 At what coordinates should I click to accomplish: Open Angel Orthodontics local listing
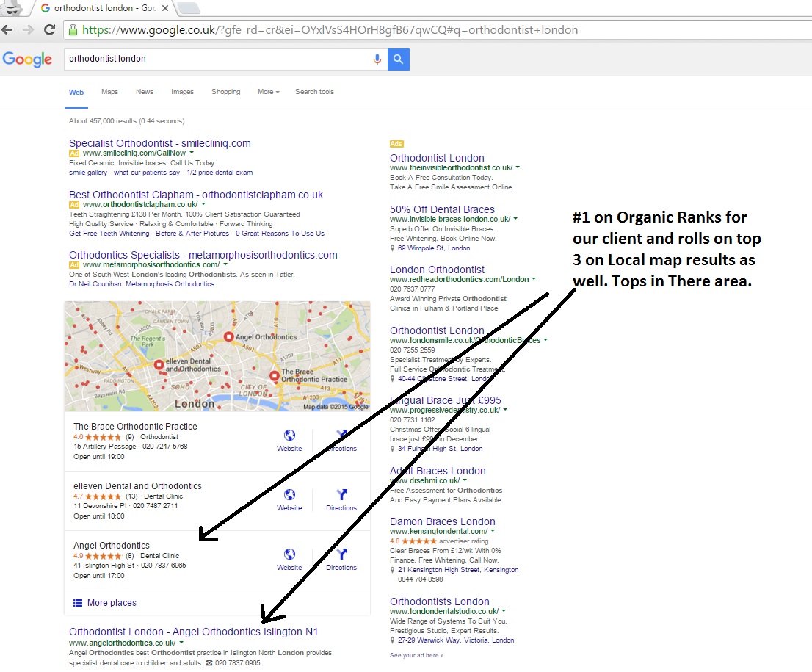(x=112, y=546)
